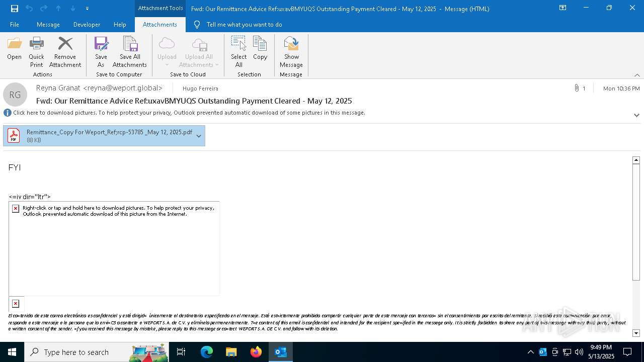This screenshot has height=362, width=644.
Task: Save attachment using Save As
Action: (x=101, y=52)
